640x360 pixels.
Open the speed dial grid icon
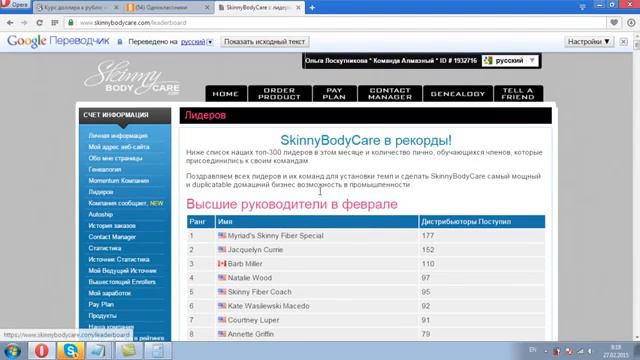pyautogui.click(x=55, y=23)
